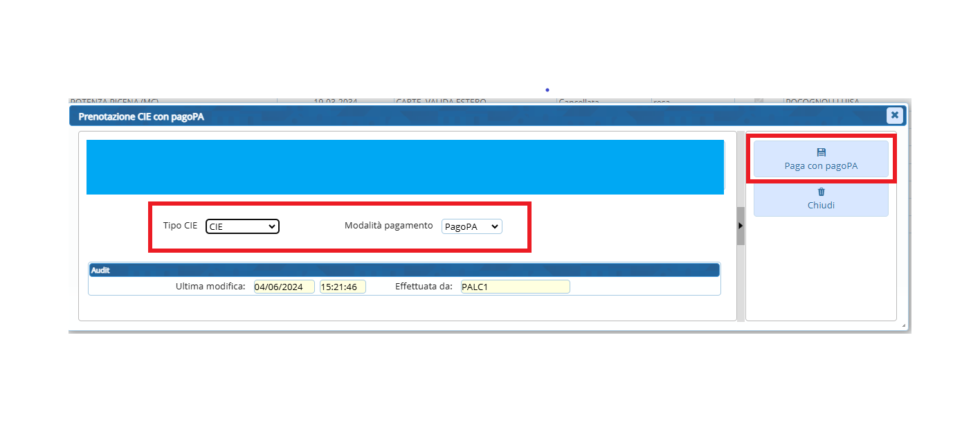Focus the Effettuata da field showing PALC1

[x=515, y=287]
